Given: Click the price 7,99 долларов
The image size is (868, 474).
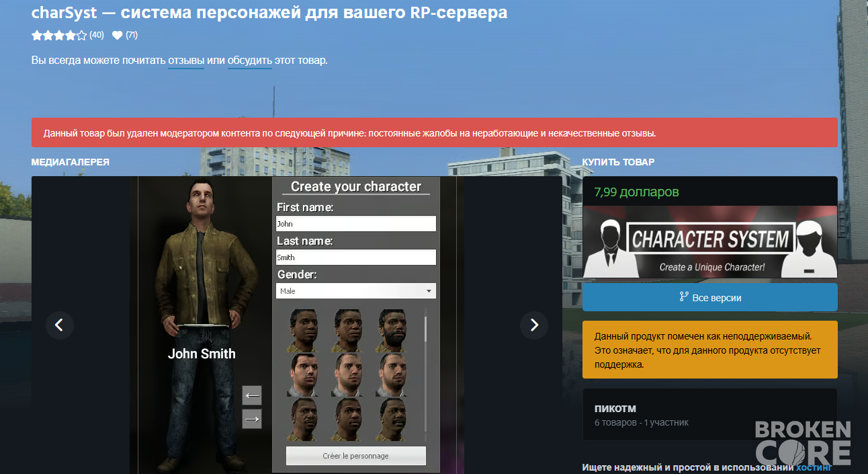Looking at the screenshot, I should click(636, 192).
